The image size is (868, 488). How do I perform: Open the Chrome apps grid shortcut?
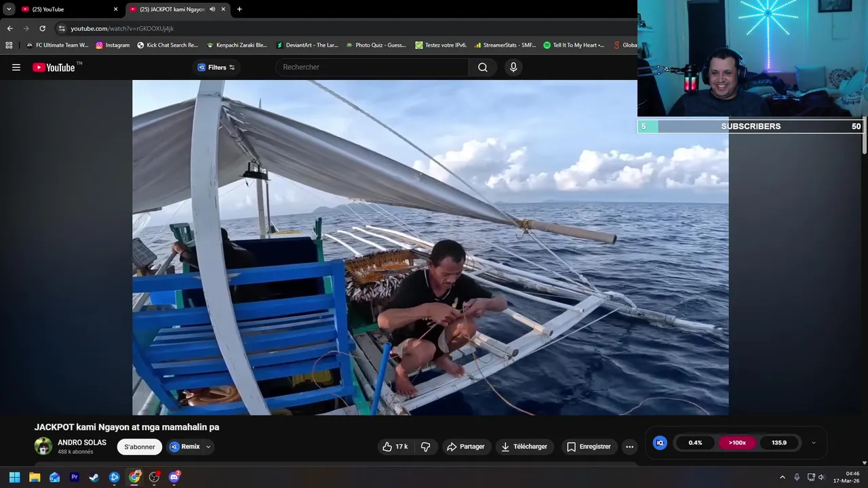pyautogui.click(x=9, y=45)
